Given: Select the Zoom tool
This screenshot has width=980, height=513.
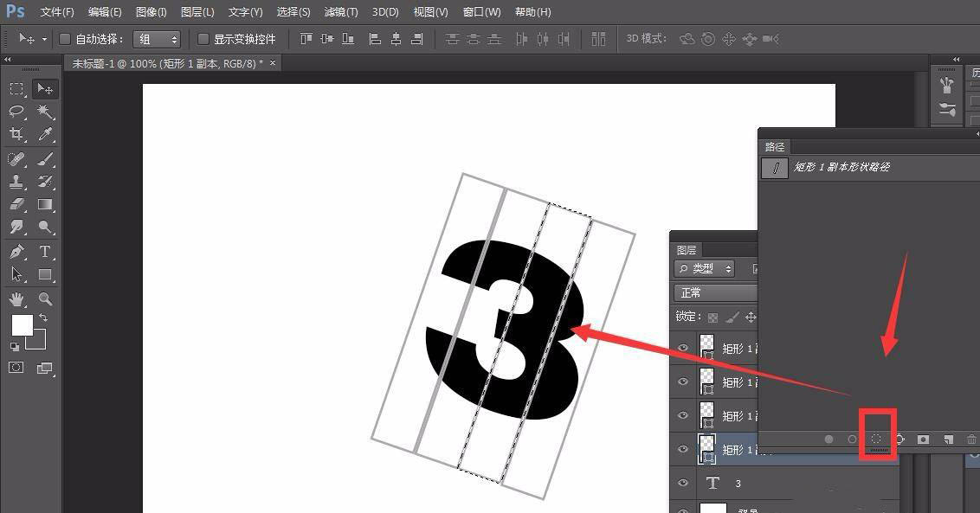Looking at the screenshot, I should click(x=45, y=298).
